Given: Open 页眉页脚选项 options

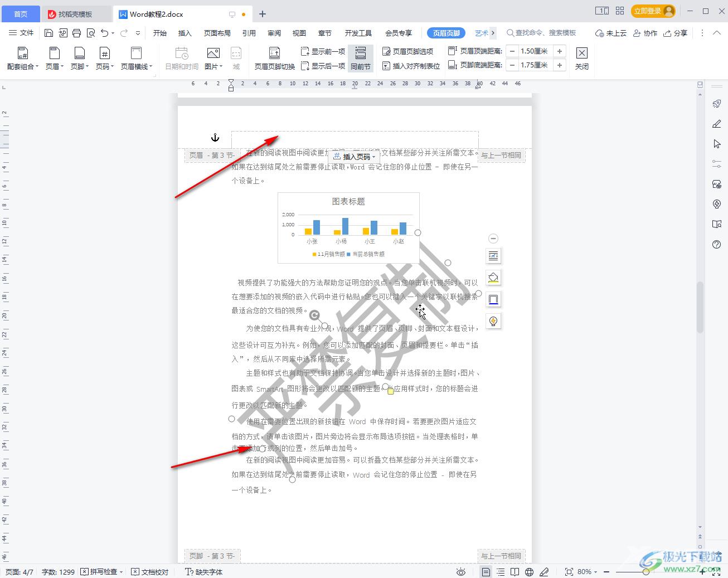Looking at the screenshot, I should pyautogui.click(x=408, y=51).
